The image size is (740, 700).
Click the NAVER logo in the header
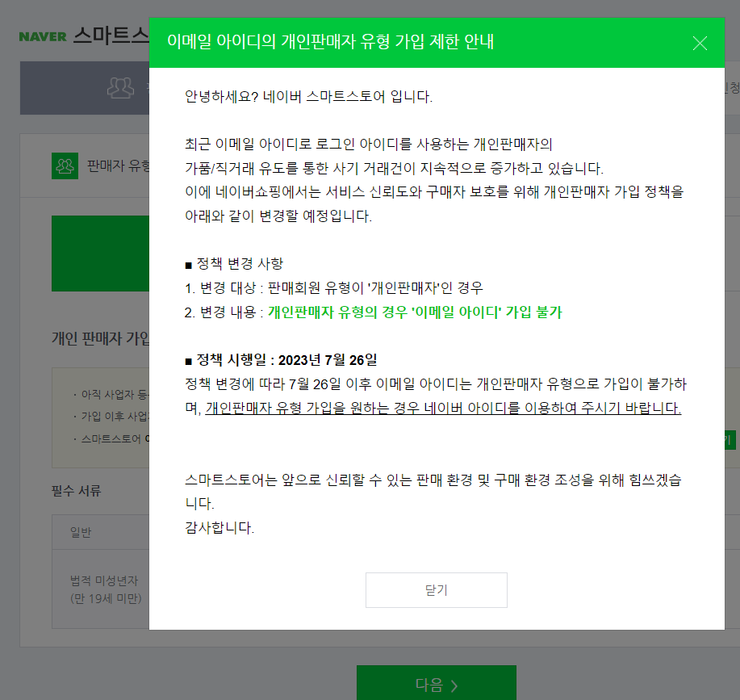(43, 36)
